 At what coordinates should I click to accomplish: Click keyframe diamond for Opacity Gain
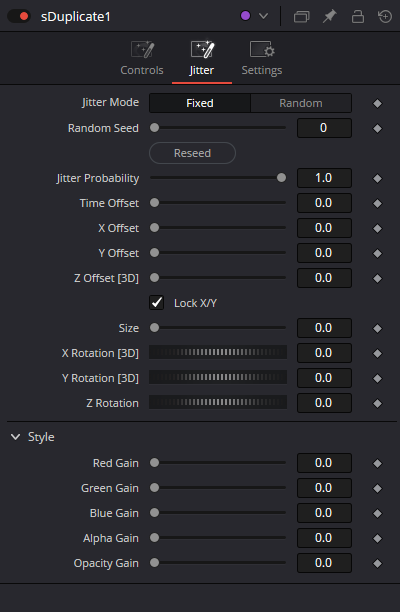click(377, 563)
